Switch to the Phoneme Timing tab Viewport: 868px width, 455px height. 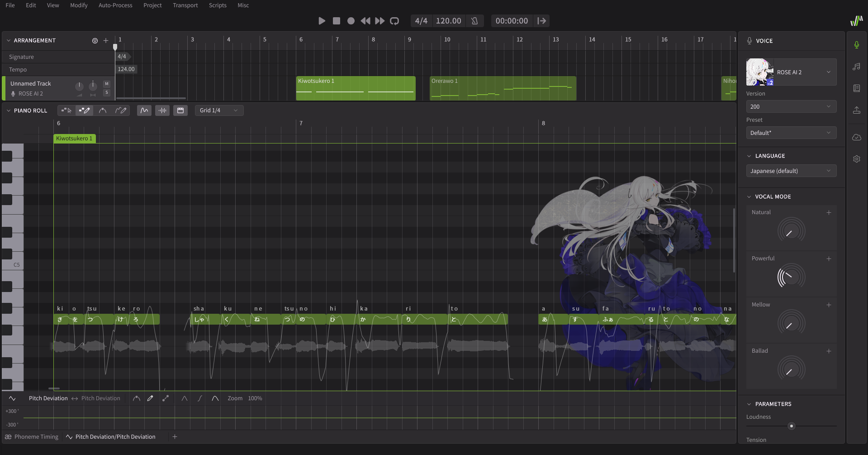(x=32, y=437)
